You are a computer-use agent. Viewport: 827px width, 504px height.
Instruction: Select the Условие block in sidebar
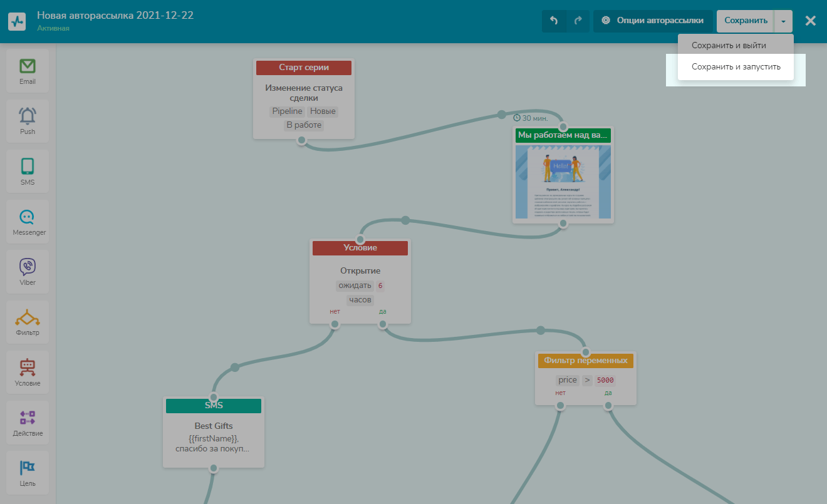coord(28,373)
